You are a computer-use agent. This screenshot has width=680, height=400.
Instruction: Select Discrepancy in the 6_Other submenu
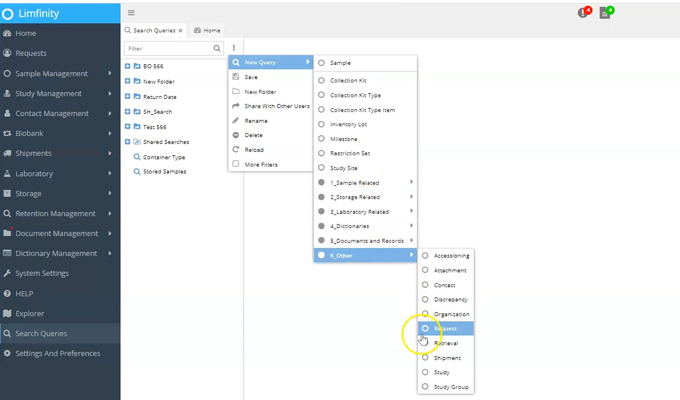pos(446,299)
